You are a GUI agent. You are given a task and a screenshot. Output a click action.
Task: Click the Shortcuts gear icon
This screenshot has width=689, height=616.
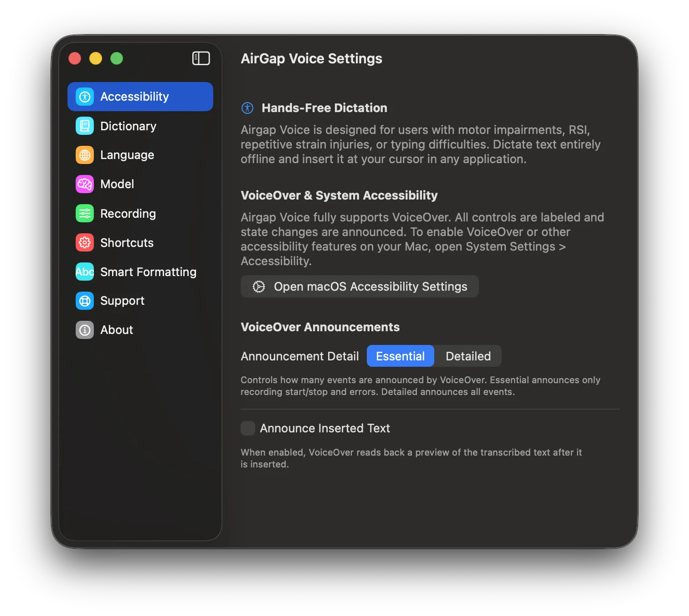pos(85,242)
